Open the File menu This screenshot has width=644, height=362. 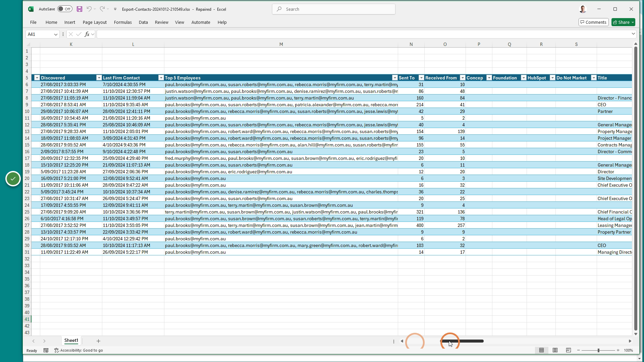[33, 22]
